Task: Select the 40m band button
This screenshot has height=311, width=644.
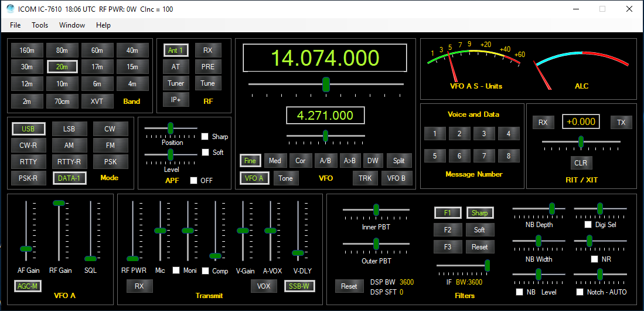Action: click(132, 50)
